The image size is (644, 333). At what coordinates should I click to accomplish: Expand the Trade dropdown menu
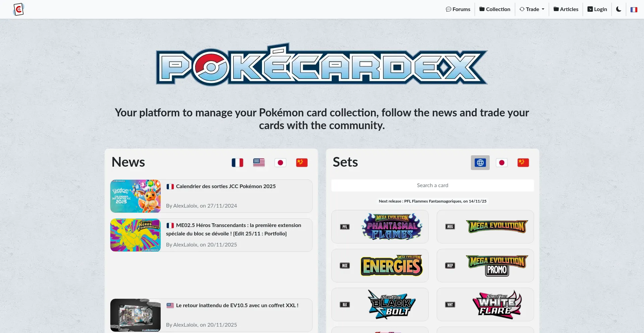[532, 9]
